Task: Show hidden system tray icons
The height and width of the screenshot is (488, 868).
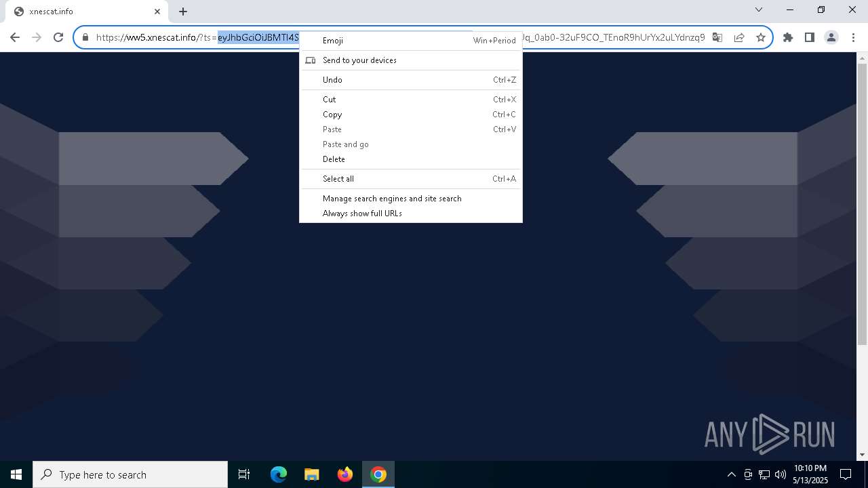Action: [731, 474]
